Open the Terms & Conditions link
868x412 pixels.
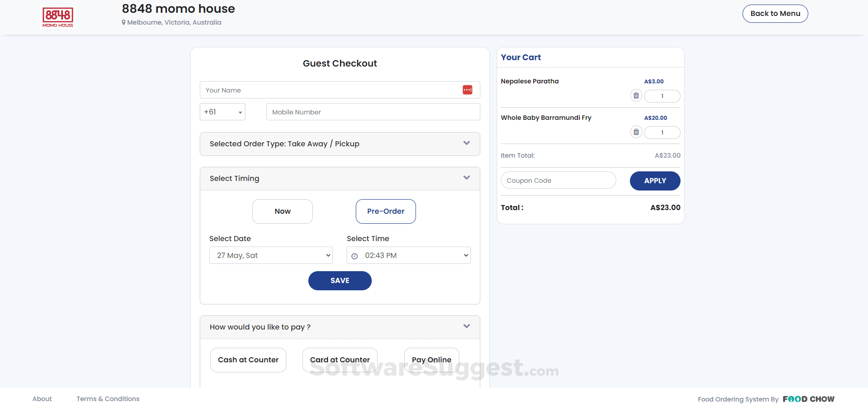[x=108, y=399]
